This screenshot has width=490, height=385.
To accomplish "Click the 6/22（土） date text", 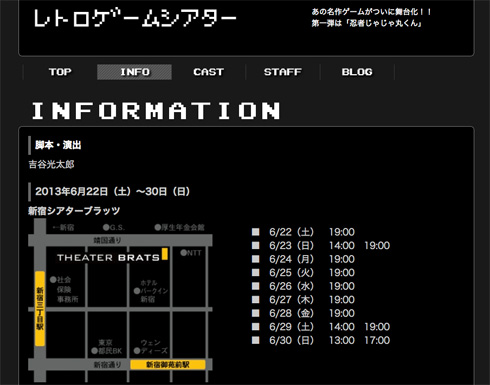I will tap(292, 232).
